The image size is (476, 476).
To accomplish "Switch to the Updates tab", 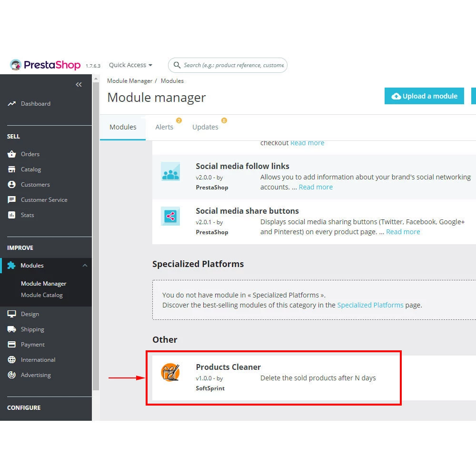I will 205,127.
